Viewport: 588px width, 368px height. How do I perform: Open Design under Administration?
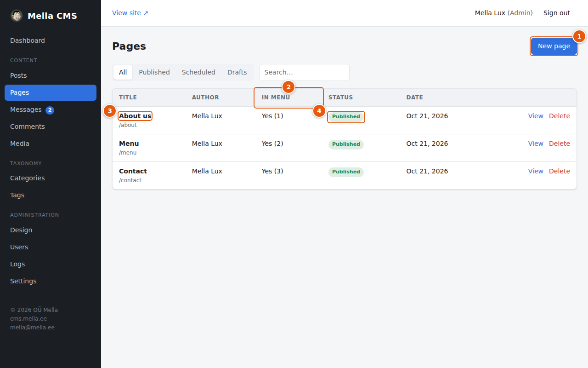tap(51, 230)
